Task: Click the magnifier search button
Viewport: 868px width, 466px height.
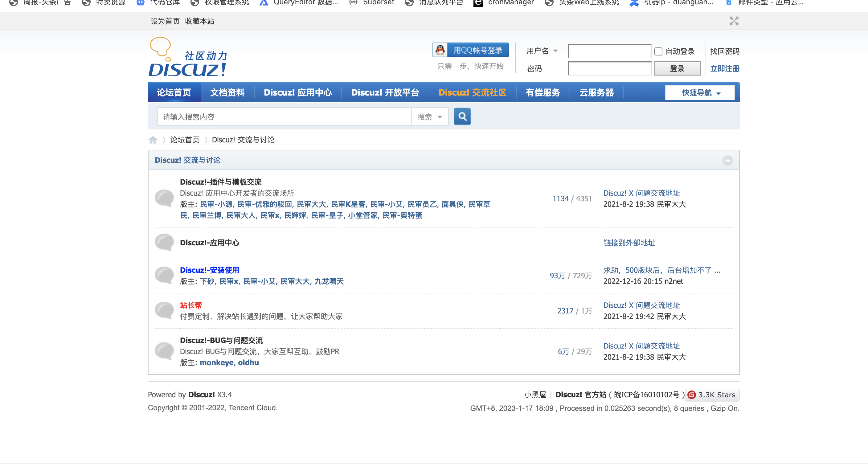Action: coord(462,116)
